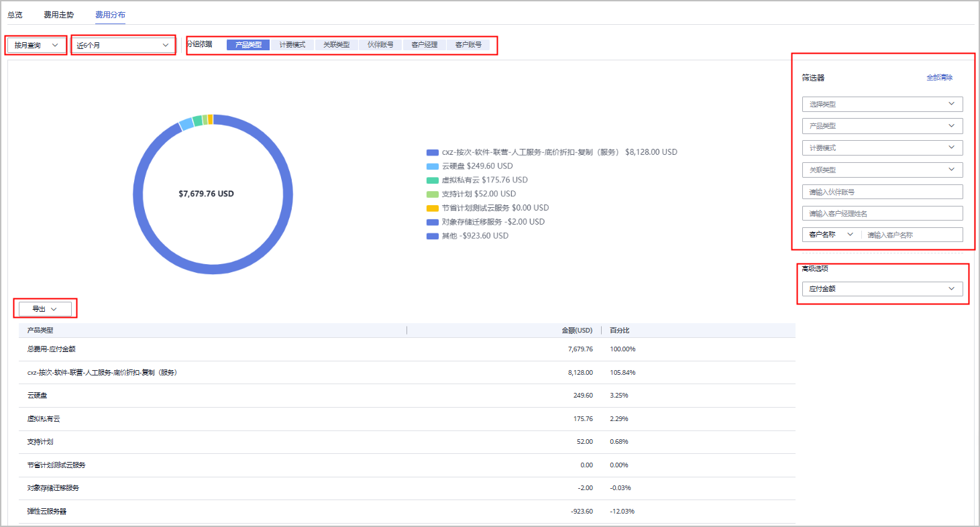The width and height of the screenshot is (980, 527).
Task: Open the 应付金额 dropdown under 高级选项
Action: [x=882, y=289]
